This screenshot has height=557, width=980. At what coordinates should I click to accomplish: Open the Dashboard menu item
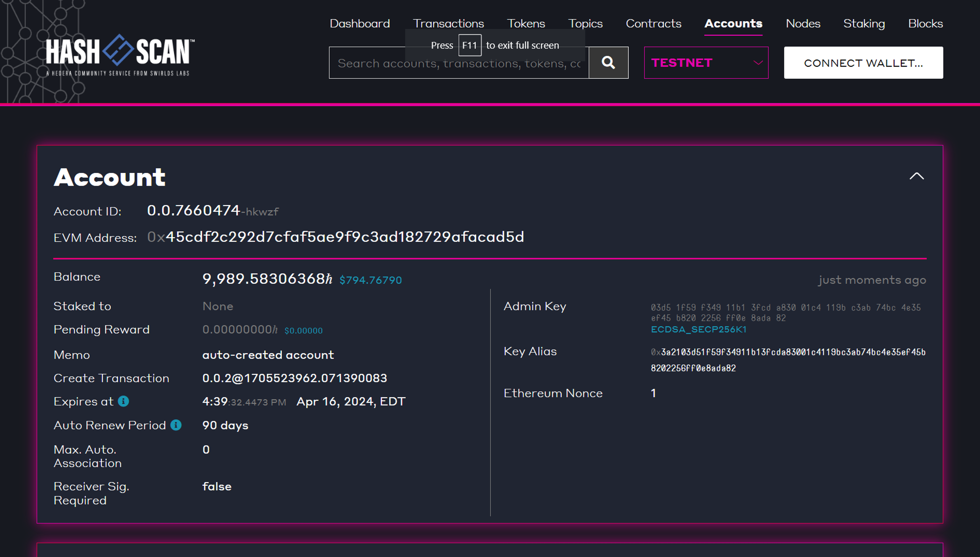(359, 24)
